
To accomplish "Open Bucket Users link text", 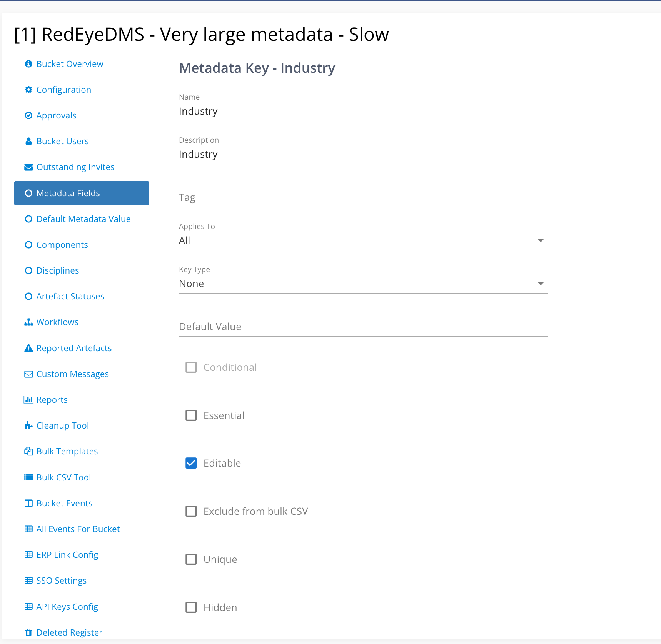I will [x=63, y=141].
